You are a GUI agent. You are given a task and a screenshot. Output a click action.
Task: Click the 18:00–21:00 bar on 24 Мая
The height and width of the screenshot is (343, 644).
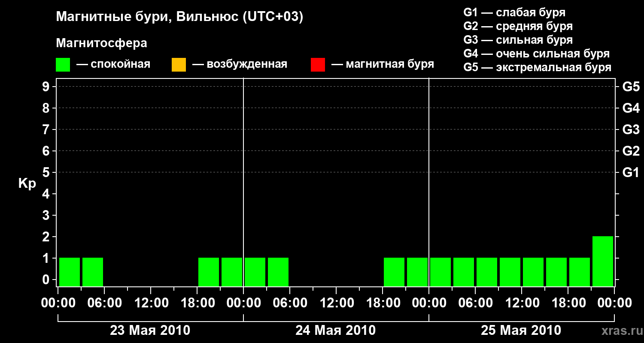394,272
